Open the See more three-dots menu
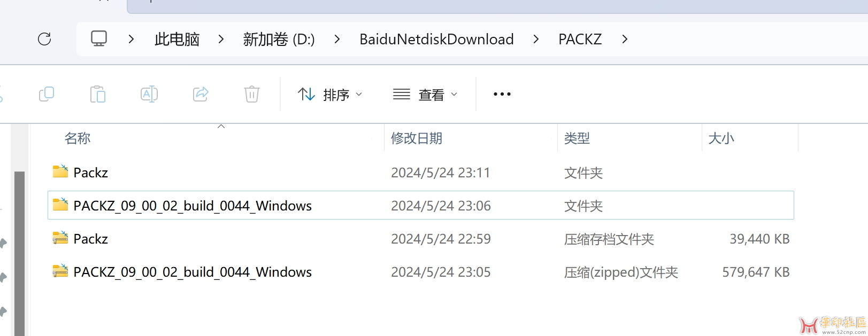 tap(502, 94)
